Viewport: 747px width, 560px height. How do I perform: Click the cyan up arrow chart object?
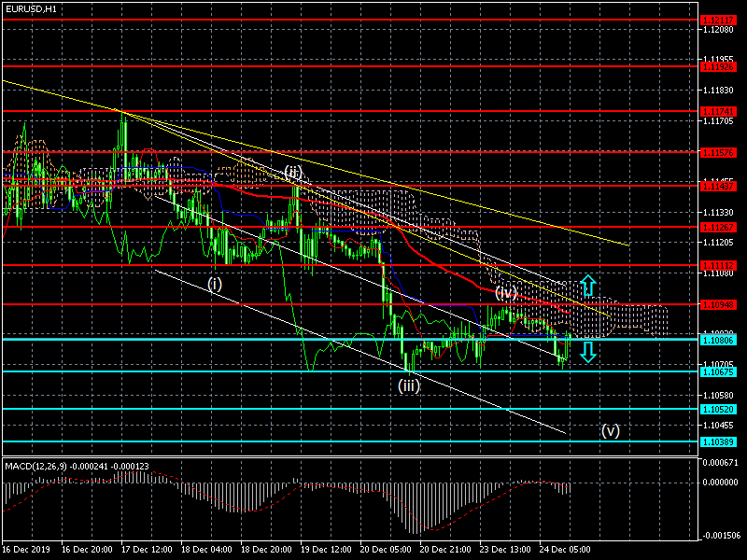point(588,286)
